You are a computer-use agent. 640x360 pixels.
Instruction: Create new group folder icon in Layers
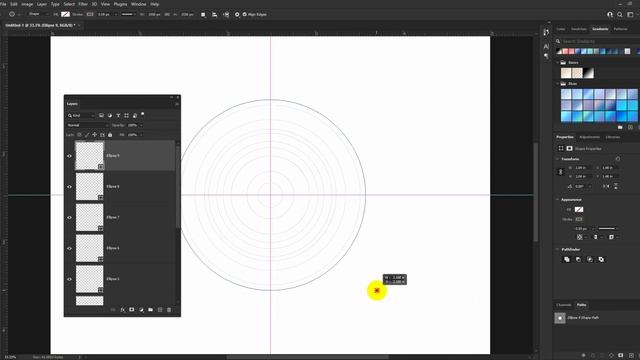pyautogui.click(x=151, y=310)
